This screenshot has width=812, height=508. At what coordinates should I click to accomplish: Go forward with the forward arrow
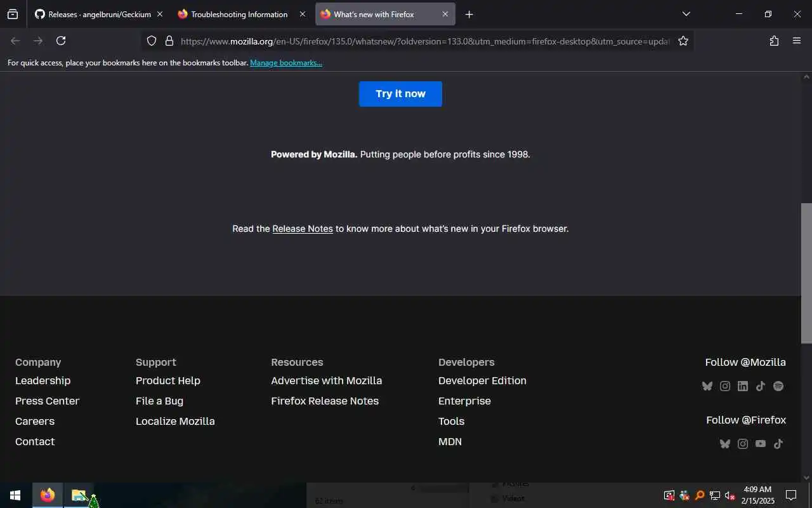(x=38, y=41)
